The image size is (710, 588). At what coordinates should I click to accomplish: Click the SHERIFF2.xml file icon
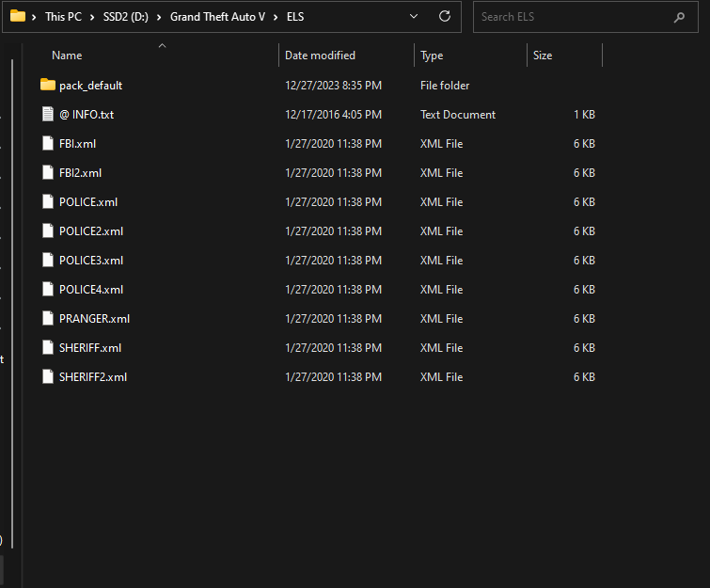(49, 377)
